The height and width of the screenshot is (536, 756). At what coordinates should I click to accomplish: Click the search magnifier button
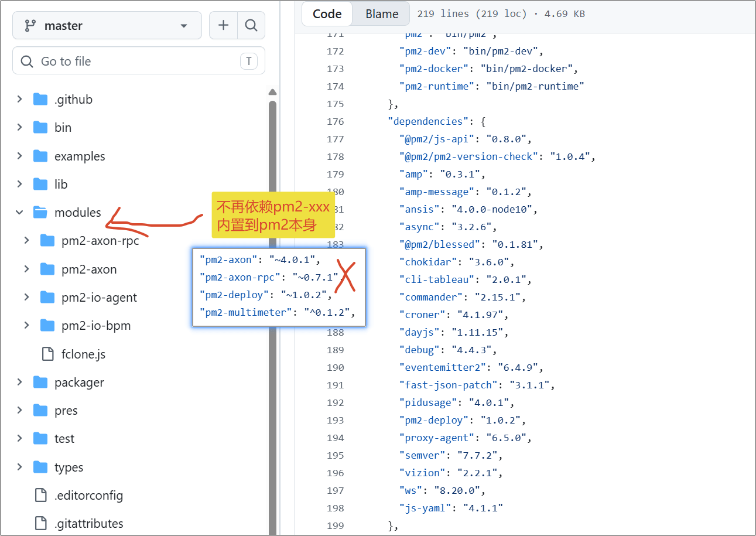(x=251, y=26)
